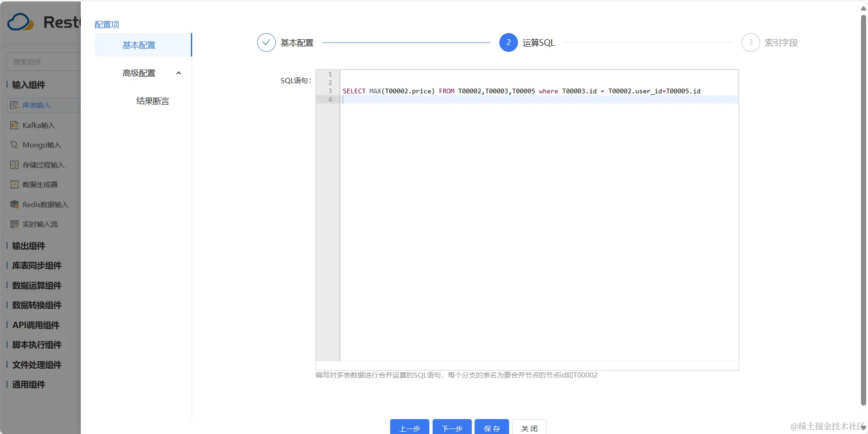868x434 pixels.
Task: Expand the 脚本执行组件 category
Action: click(37, 345)
